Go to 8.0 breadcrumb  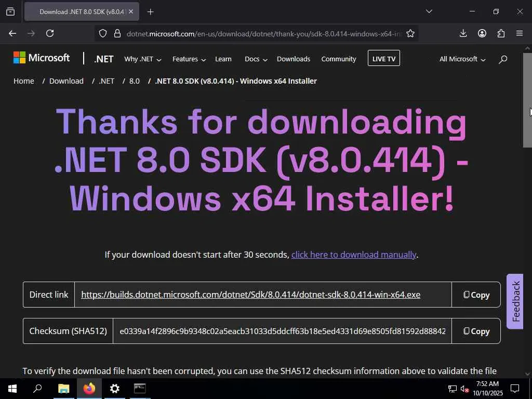135,81
